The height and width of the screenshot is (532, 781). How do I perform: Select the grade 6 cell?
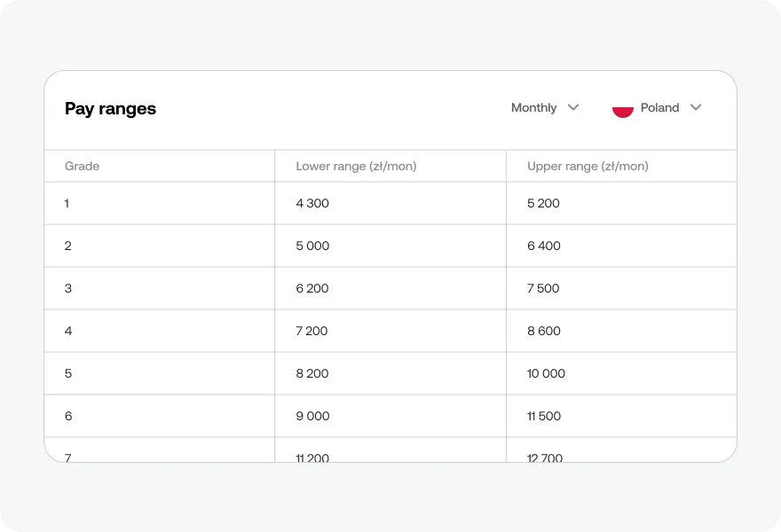coord(160,416)
